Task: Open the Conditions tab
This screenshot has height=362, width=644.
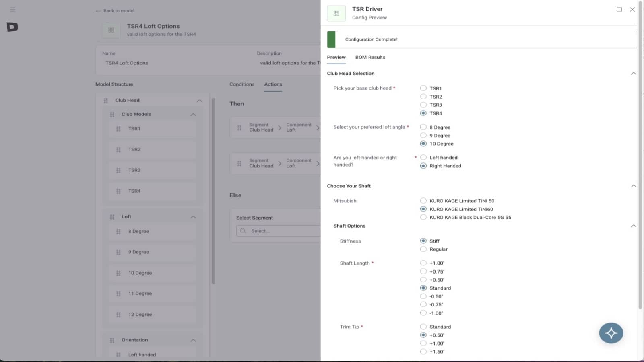Action: coord(242,84)
